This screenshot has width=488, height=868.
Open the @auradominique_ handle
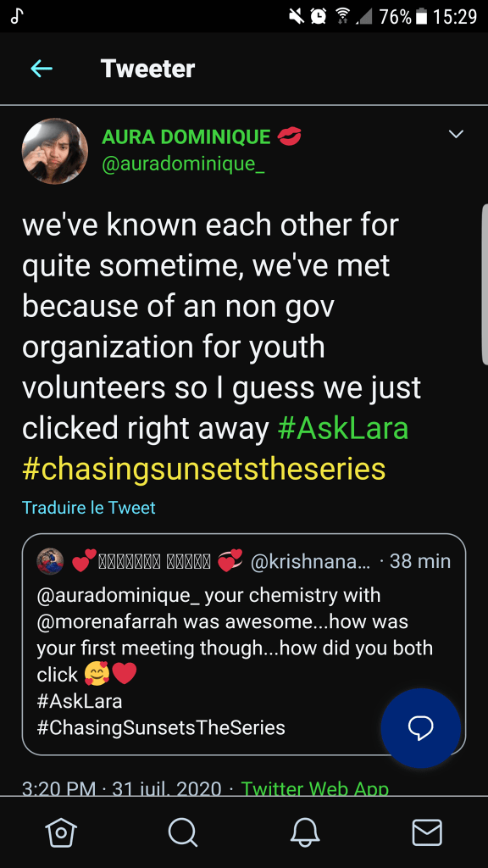(x=183, y=165)
